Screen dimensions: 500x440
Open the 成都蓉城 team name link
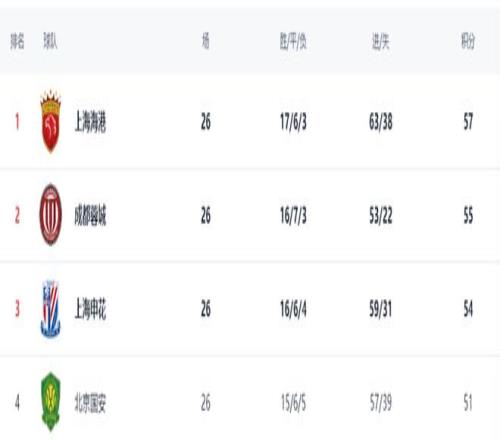pyautogui.click(x=90, y=215)
